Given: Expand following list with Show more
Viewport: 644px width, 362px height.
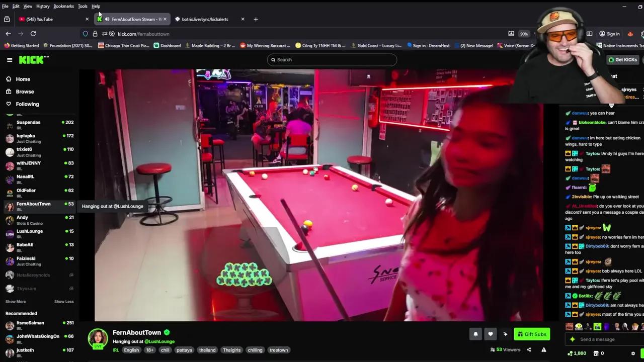Looking at the screenshot, I should coord(16,302).
